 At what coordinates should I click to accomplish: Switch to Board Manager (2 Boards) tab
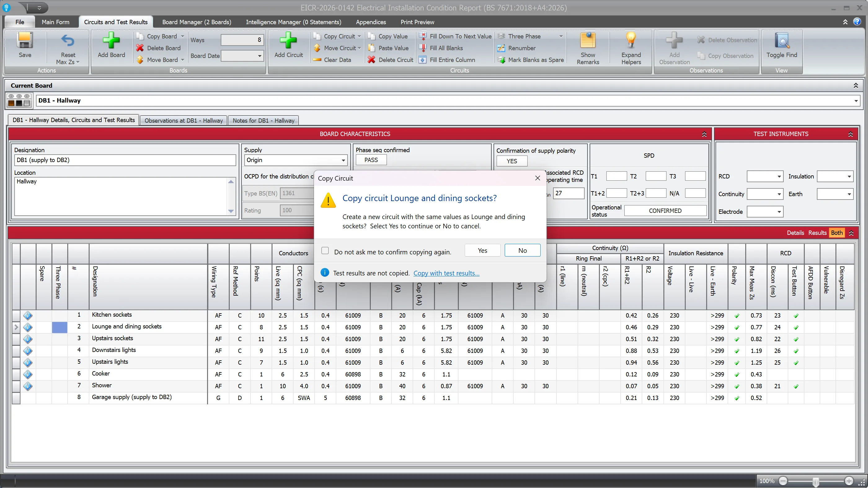(197, 22)
